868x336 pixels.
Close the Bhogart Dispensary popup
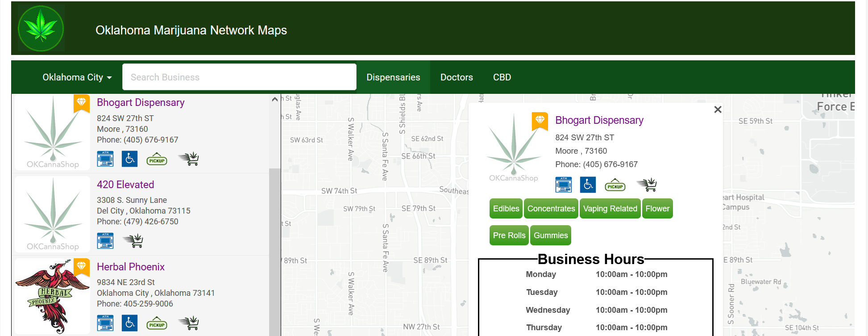718,109
